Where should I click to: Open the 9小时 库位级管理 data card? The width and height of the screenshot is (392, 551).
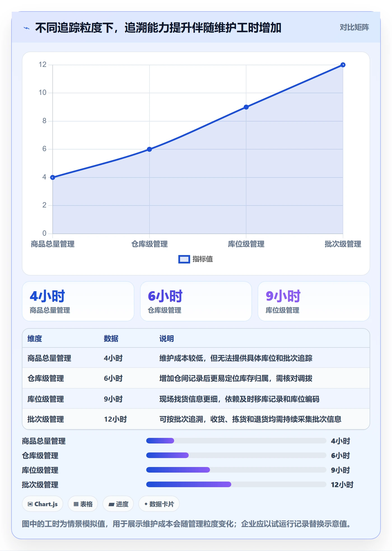click(314, 301)
